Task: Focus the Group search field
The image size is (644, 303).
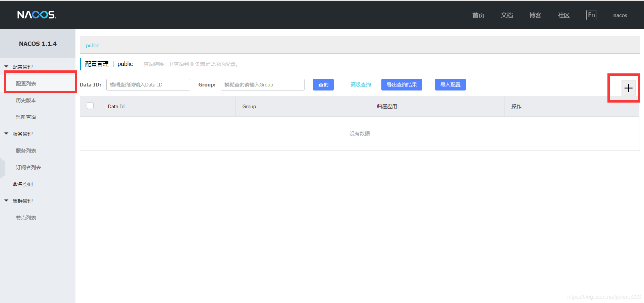Action: (x=263, y=85)
